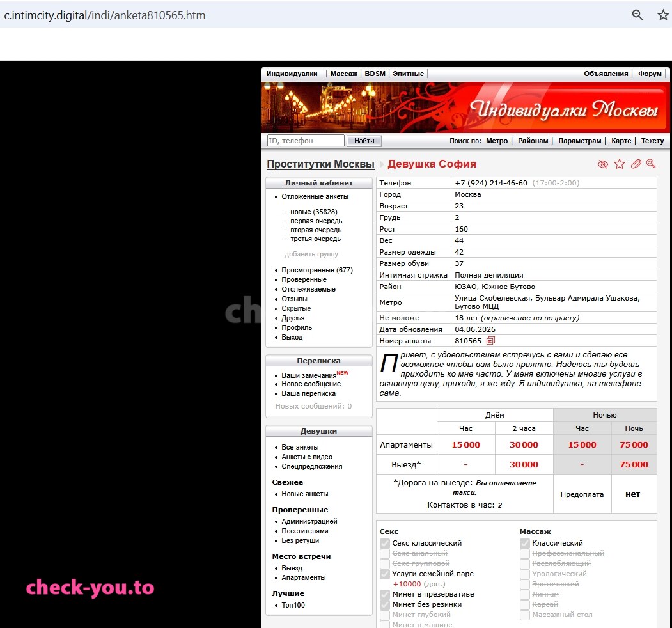Copy profile number 810565 using copy icon
The image size is (672, 628).
pos(490,341)
